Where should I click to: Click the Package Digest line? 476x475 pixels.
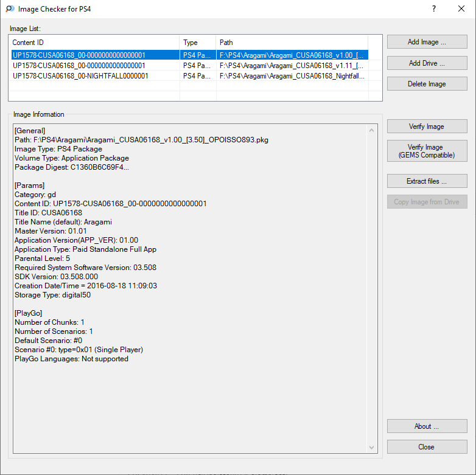(72, 167)
